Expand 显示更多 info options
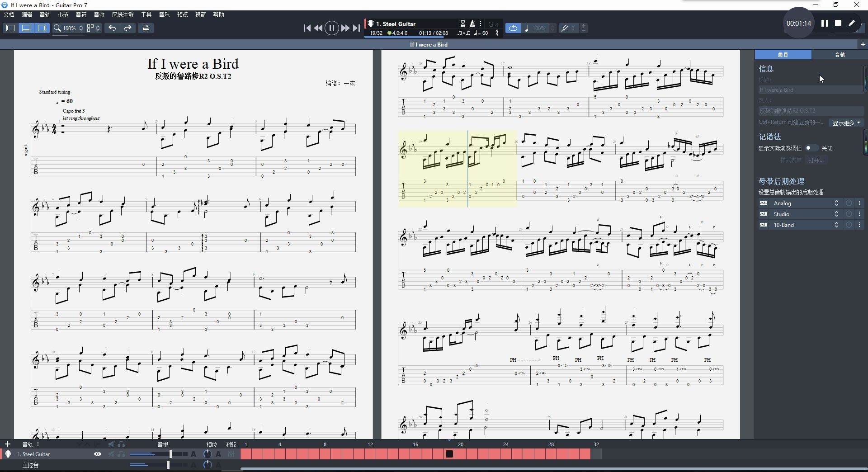The height and width of the screenshot is (472, 868). coord(846,123)
